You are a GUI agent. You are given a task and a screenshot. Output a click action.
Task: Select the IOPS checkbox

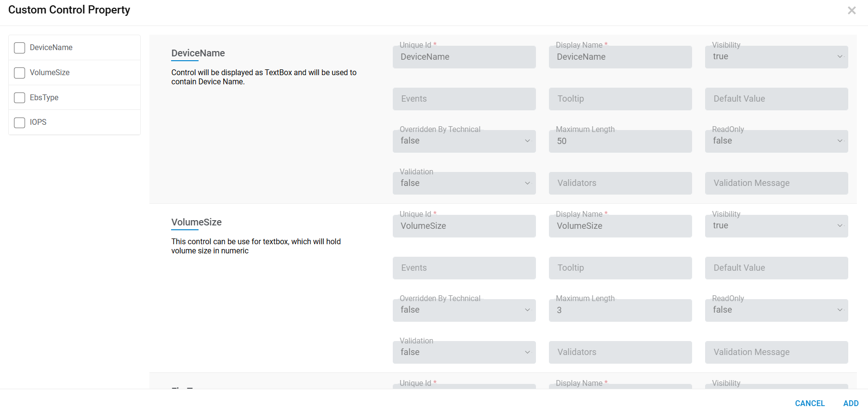[x=20, y=123]
